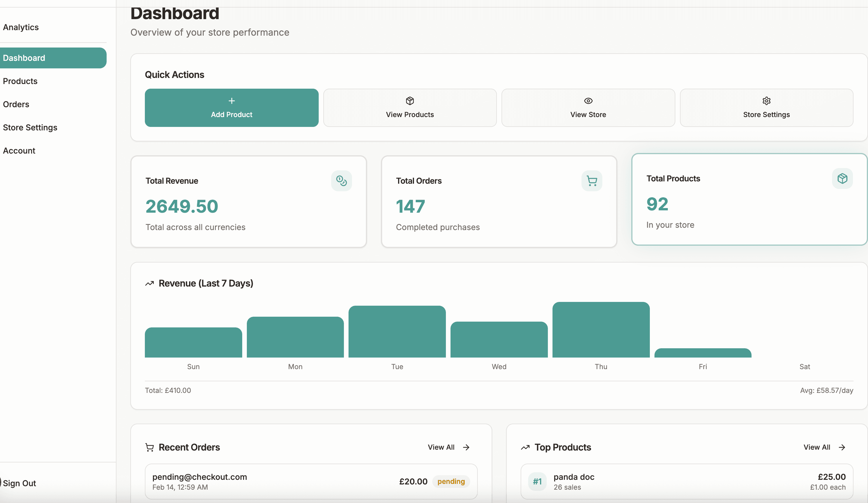The image size is (868, 503).
Task: Switch to Orders in the sidebar
Action: [16, 104]
